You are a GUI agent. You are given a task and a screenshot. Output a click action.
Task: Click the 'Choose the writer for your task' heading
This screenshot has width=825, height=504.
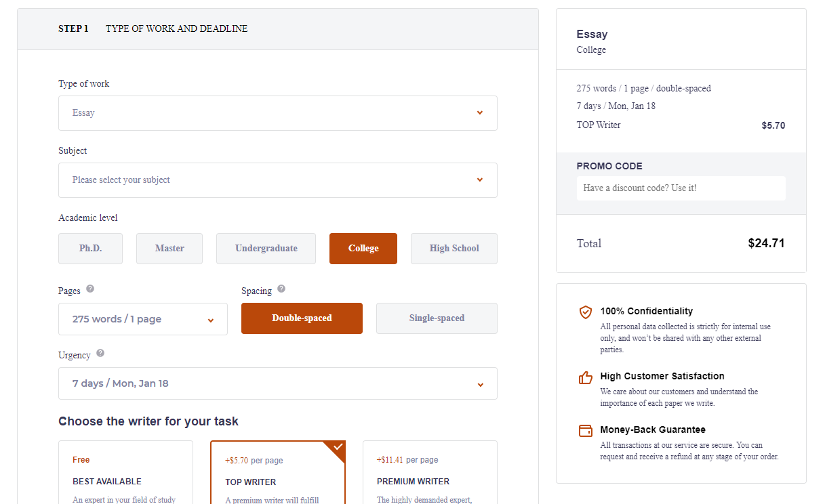pos(148,421)
